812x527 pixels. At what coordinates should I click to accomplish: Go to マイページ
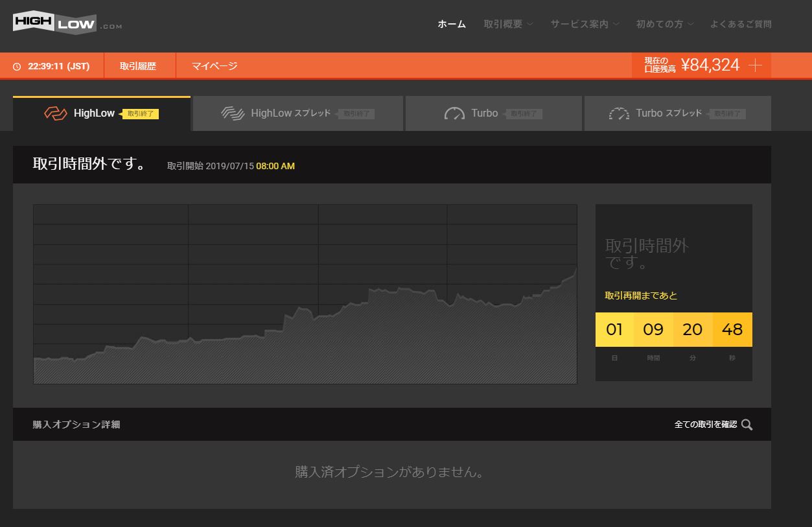tap(215, 66)
